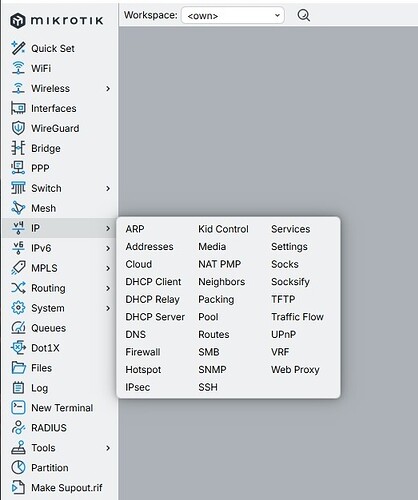Choose DHCP Server from IP submenu
418x500 pixels.
pos(155,317)
